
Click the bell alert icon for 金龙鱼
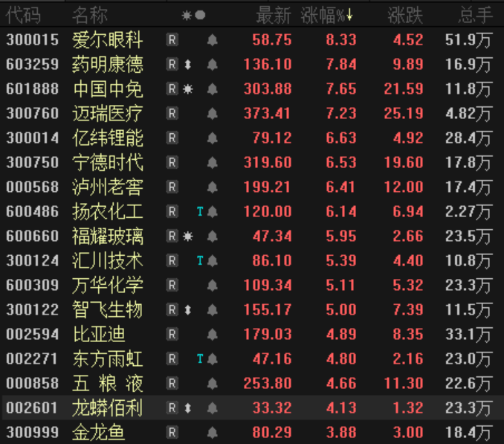coord(212,432)
